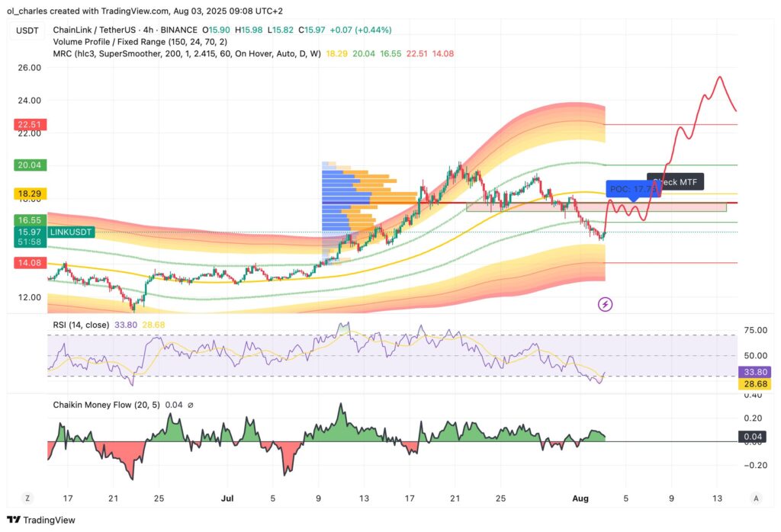Click the yellow 18.29 price level label
Viewport: 781px width, 532px height.
(29, 194)
